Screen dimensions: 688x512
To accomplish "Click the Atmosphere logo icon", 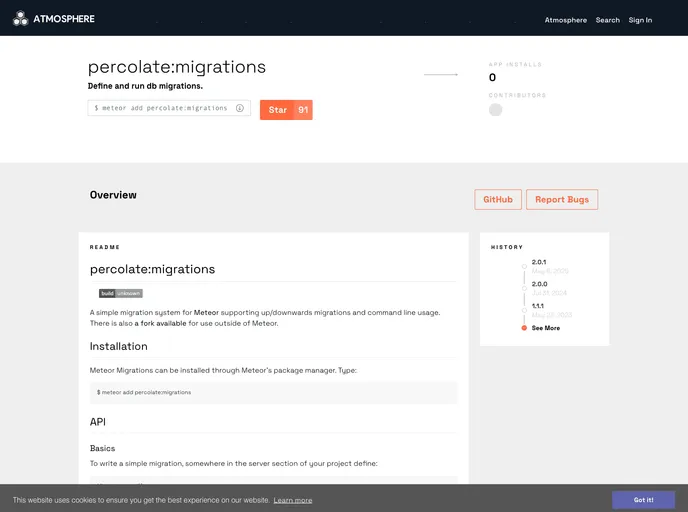I will [20, 18].
